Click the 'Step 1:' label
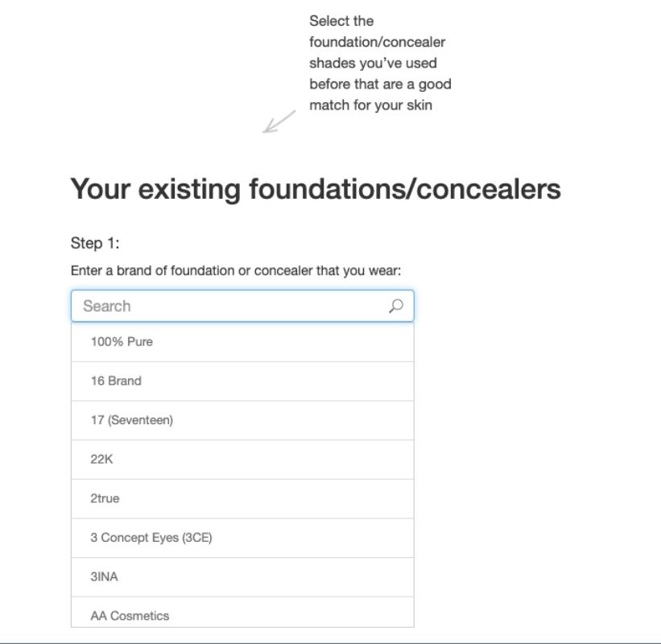Screen dimensions: 661x644 (95, 243)
